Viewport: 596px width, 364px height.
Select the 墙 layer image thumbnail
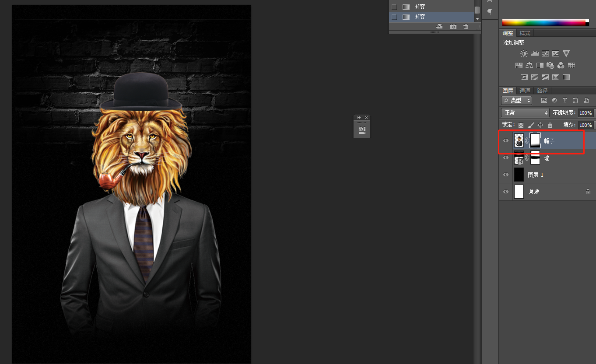tap(519, 157)
